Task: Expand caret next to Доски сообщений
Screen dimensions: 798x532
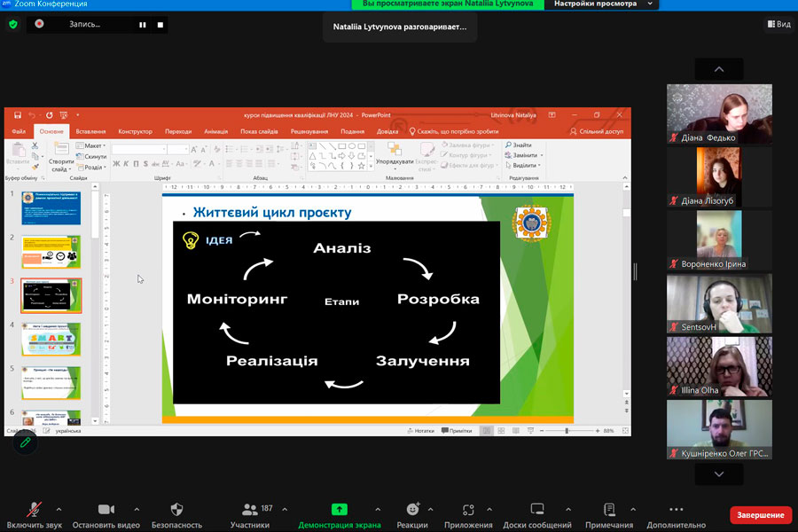Action: pos(568,509)
